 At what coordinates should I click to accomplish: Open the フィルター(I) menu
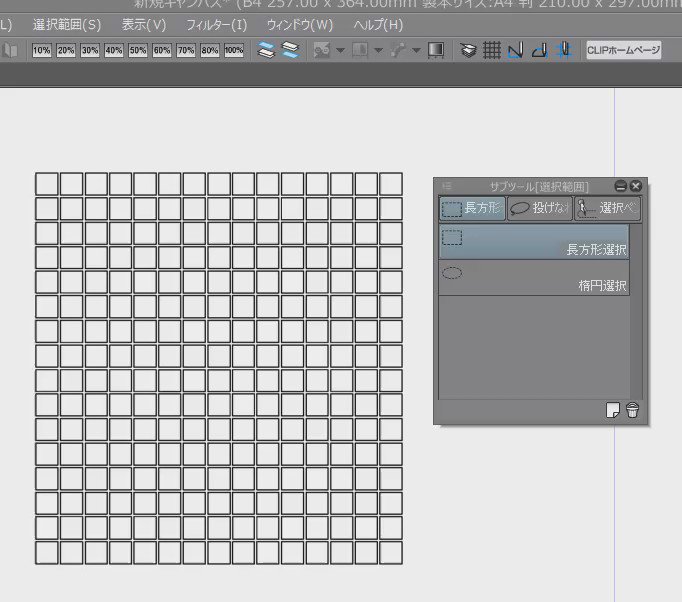[217, 25]
